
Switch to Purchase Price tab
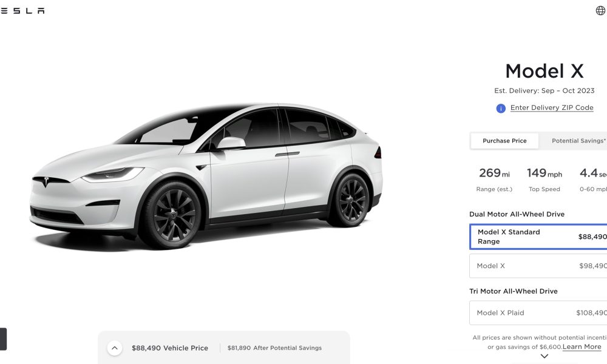click(504, 141)
